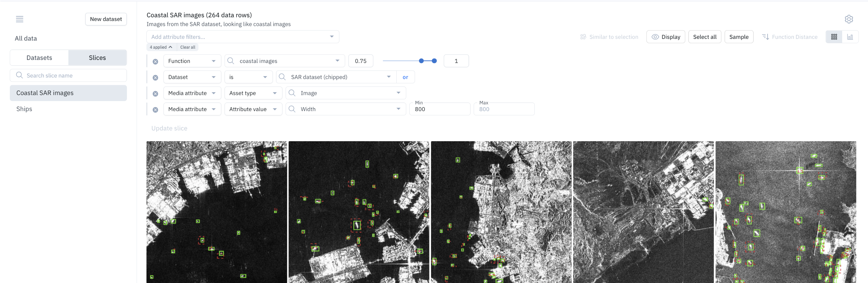This screenshot has width=868, height=283.
Task: Open the Image asset type dropdown
Action: click(346, 93)
